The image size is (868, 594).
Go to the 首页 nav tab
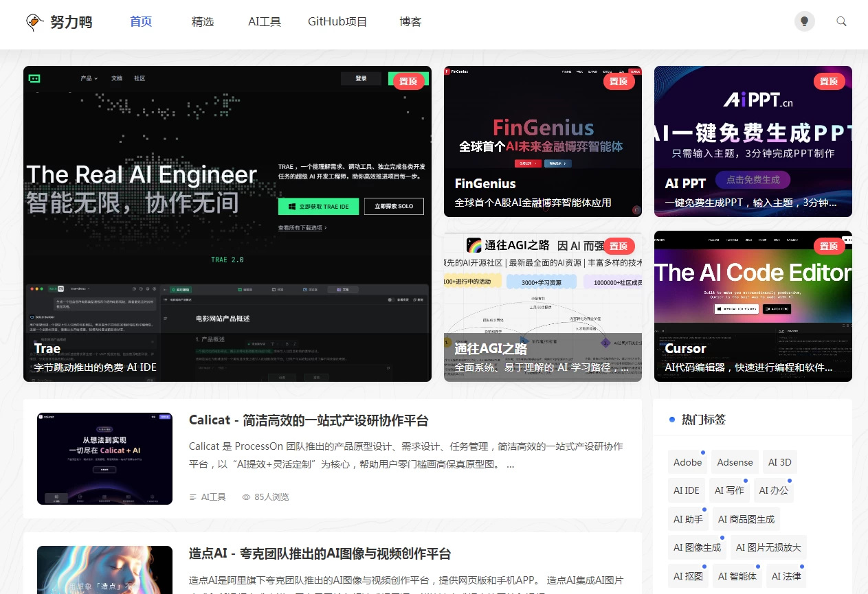(x=141, y=22)
